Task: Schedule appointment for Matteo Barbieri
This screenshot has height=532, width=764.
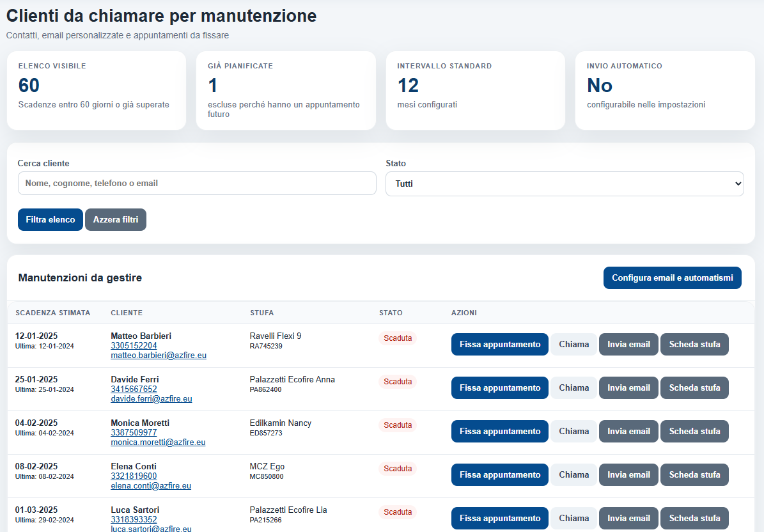Action: (x=500, y=345)
